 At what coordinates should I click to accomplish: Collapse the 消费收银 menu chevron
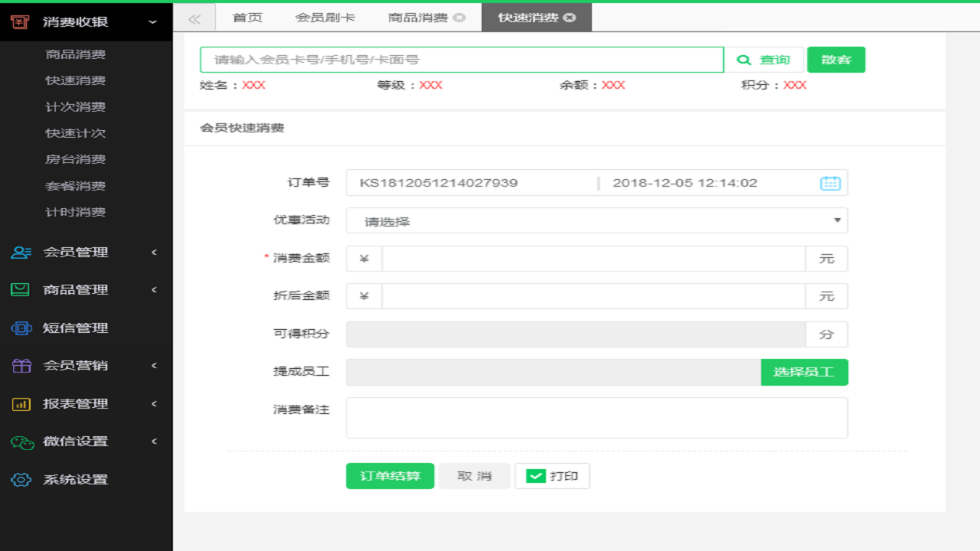click(152, 21)
